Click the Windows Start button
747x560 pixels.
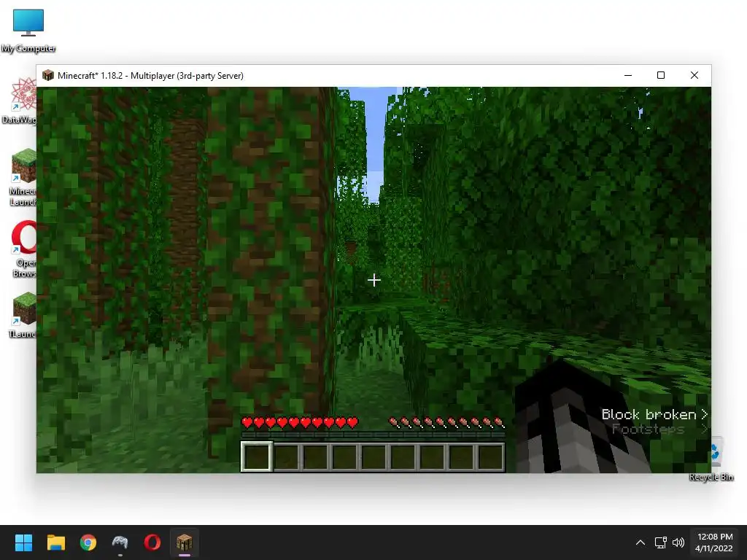[x=23, y=542]
